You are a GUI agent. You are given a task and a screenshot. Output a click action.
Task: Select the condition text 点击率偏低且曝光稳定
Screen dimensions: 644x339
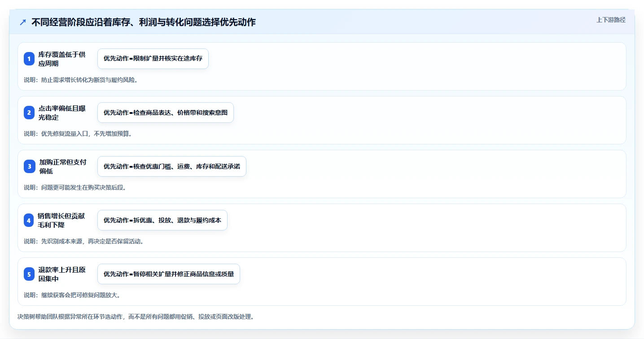62,113
